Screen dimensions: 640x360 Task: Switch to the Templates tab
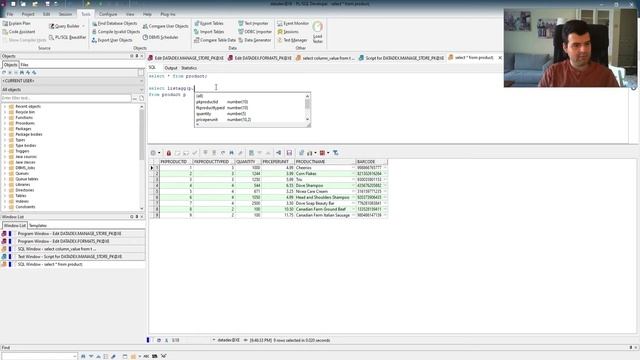[38, 226]
